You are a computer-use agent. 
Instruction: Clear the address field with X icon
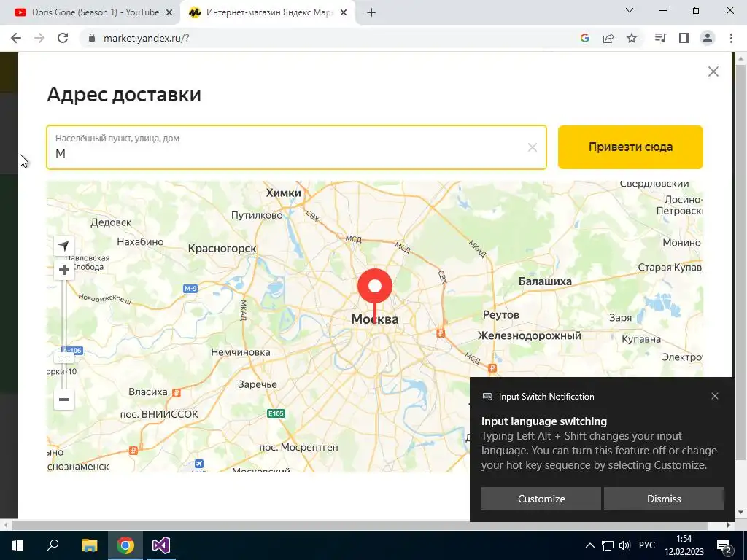532,147
